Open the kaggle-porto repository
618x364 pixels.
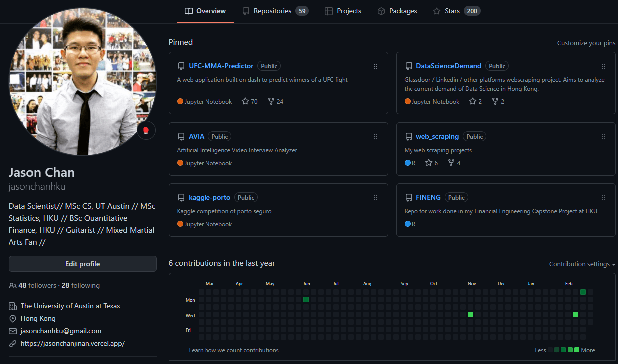(209, 197)
